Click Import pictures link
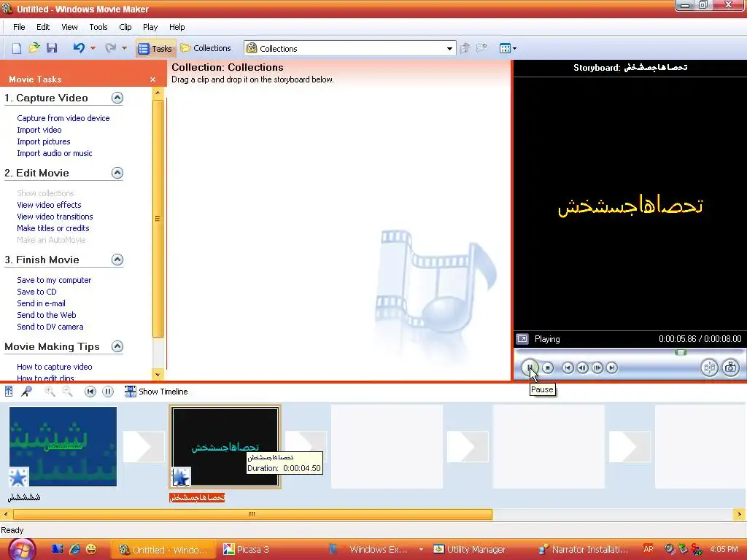 click(x=43, y=141)
